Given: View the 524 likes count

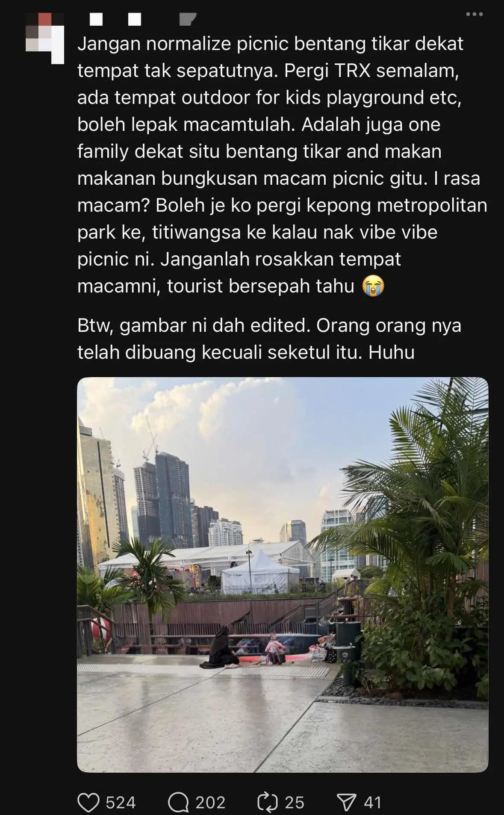Looking at the screenshot, I should coord(121,803).
